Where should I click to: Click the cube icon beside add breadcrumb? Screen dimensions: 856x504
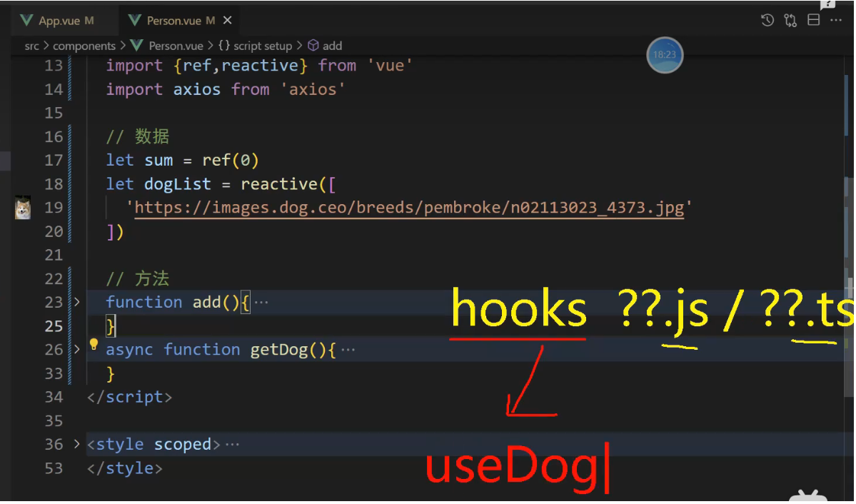point(313,45)
